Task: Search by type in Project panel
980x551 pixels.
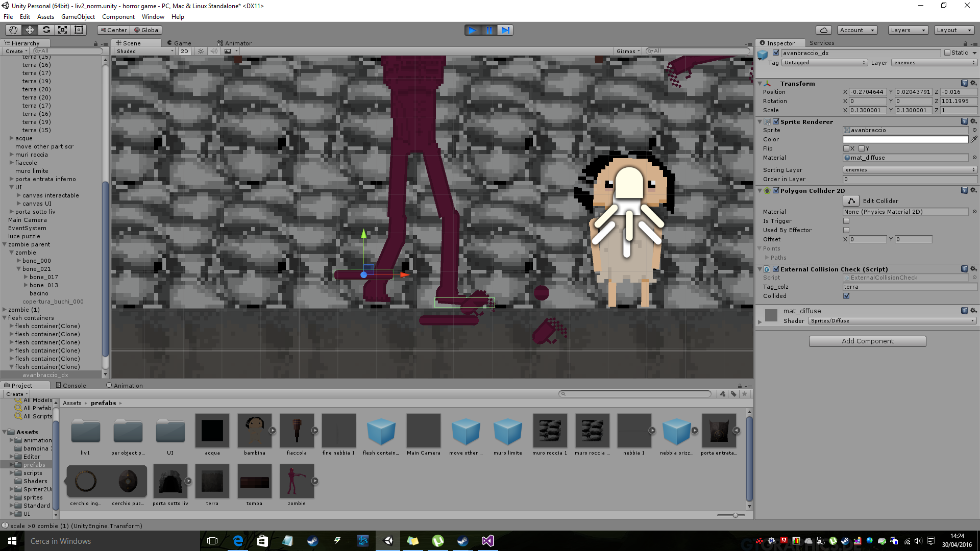Action: (x=722, y=394)
